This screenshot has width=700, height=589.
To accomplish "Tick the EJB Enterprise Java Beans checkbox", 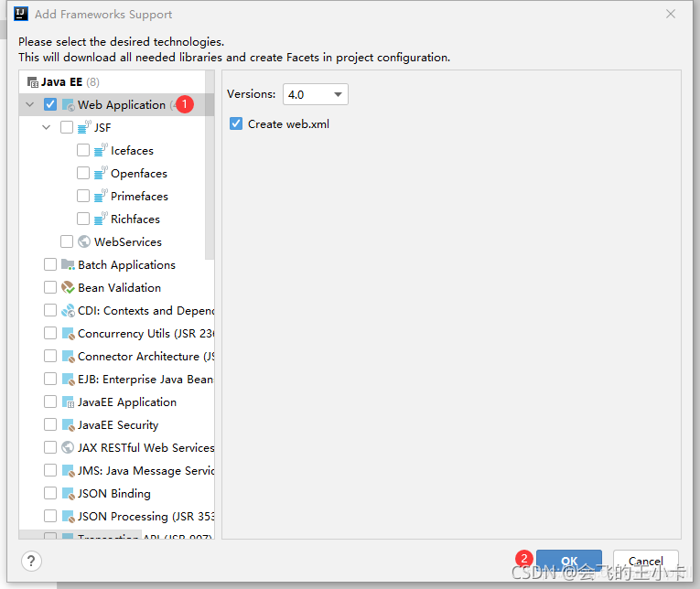I will click(50, 380).
